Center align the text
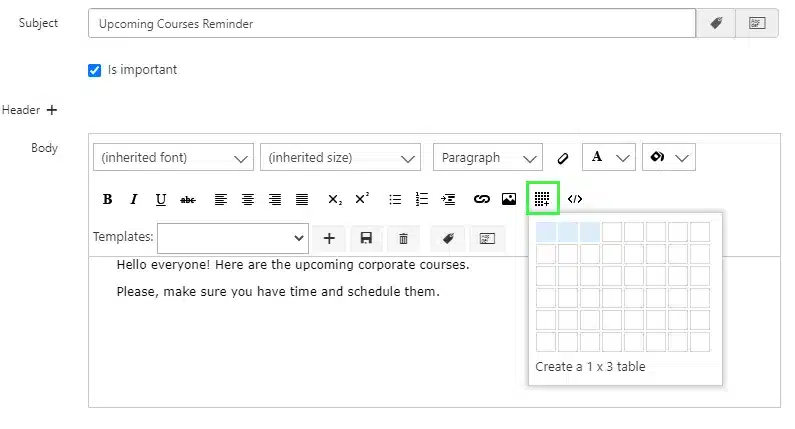 tap(247, 199)
